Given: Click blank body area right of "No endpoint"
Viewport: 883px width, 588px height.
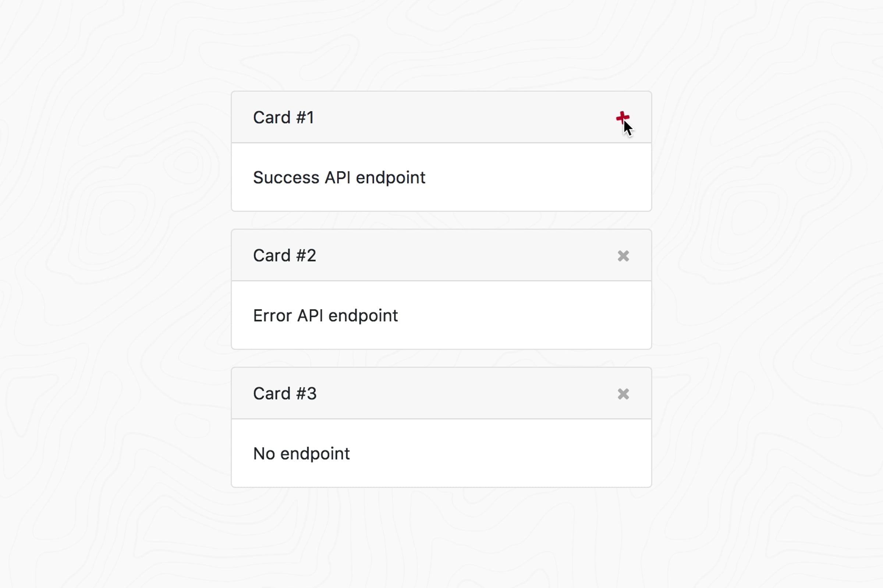Looking at the screenshot, I should click(499, 454).
